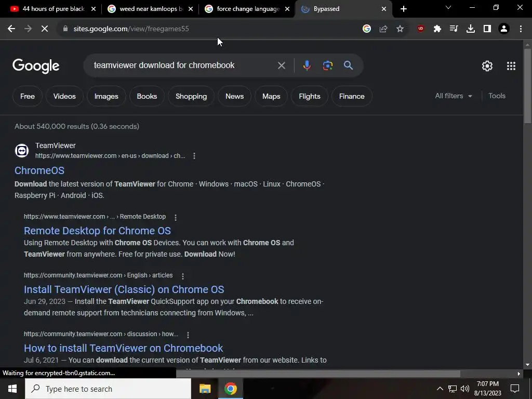Open the tab search chevron
532x399 pixels.
[x=448, y=7]
